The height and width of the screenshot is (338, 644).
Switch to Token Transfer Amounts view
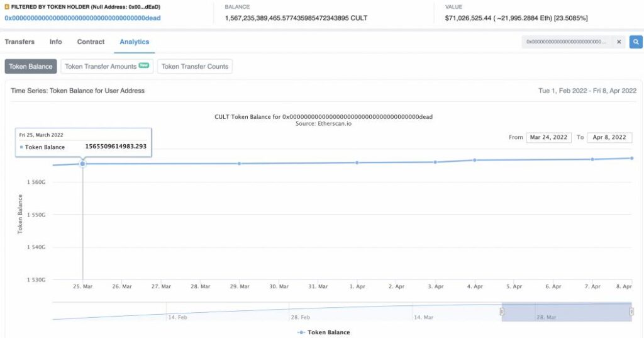[x=107, y=66]
